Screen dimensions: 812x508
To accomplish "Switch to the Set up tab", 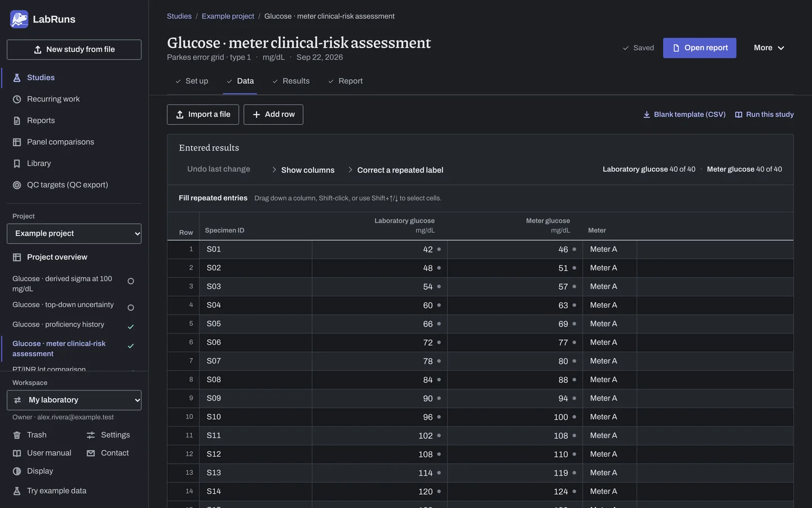I will click(192, 81).
